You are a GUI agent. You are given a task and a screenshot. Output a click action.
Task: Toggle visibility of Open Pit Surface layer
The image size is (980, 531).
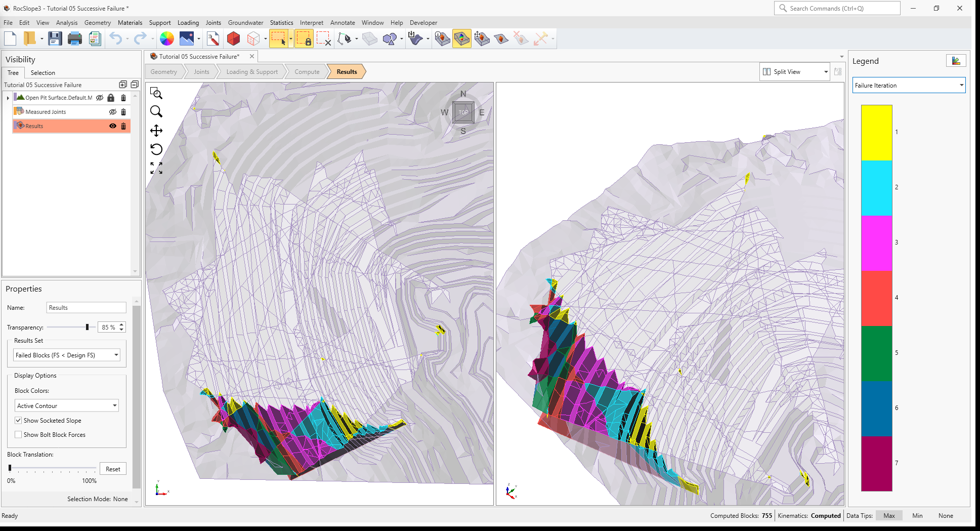pyautogui.click(x=100, y=98)
